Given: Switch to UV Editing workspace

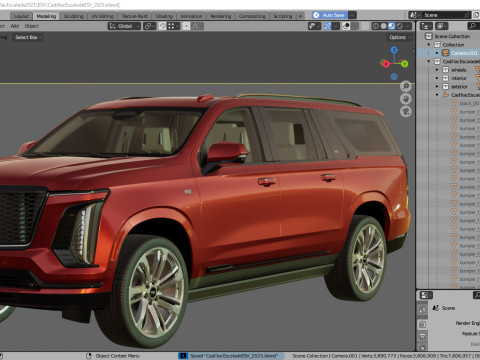Looking at the screenshot, I should click(x=102, y=16).
